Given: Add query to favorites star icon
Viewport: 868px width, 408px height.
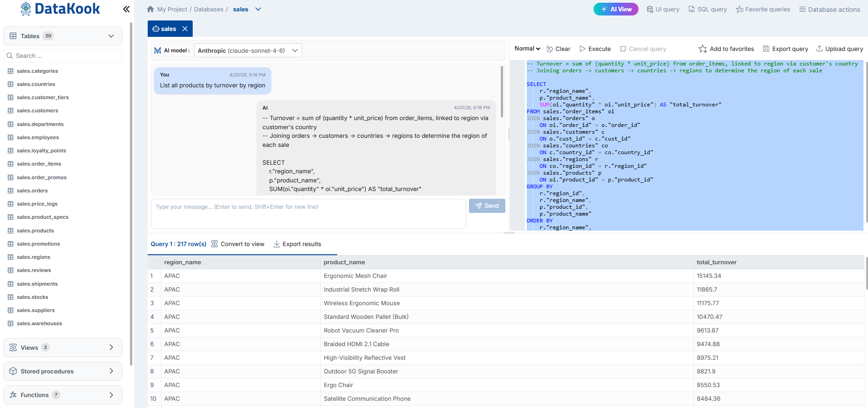Looking at the screenshot, I should [x=703, y=49].
